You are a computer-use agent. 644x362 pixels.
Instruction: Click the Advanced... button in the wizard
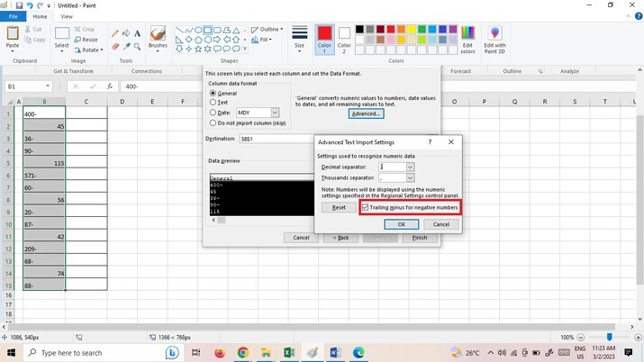[366, 113]
